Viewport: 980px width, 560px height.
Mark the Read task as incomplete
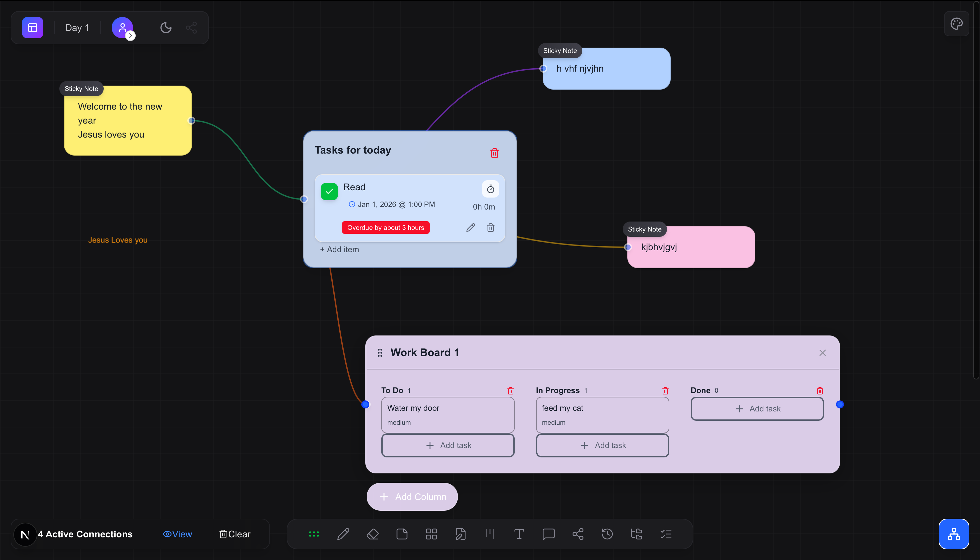click(x=329, y=191)
